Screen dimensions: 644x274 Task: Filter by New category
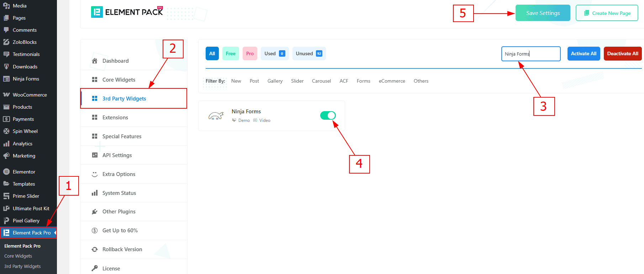(236, 81)
